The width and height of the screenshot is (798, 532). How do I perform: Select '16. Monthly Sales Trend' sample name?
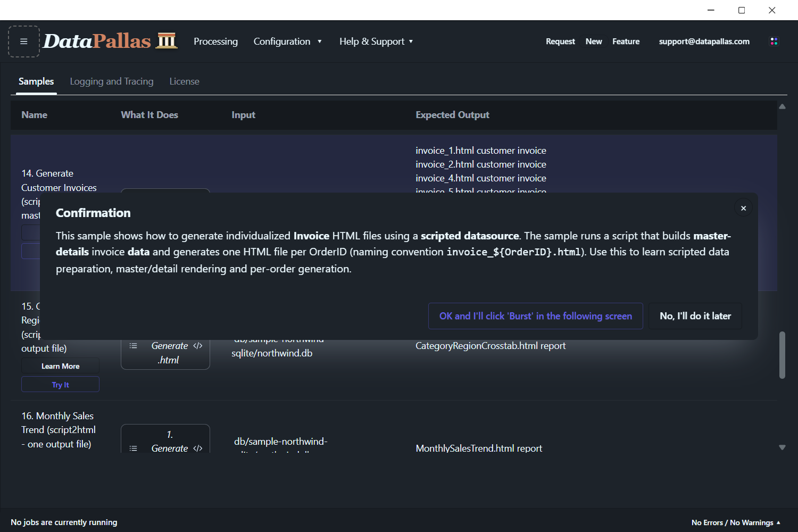click(59, 430)
